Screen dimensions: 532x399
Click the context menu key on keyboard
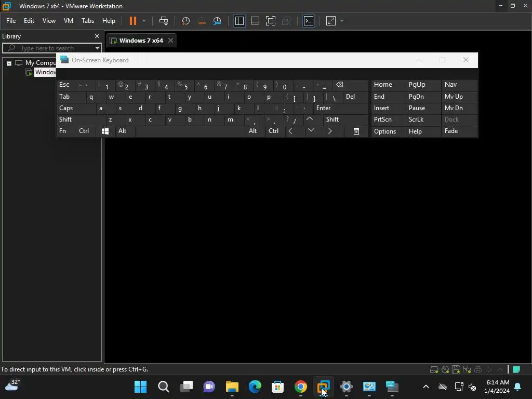(356, 131)
